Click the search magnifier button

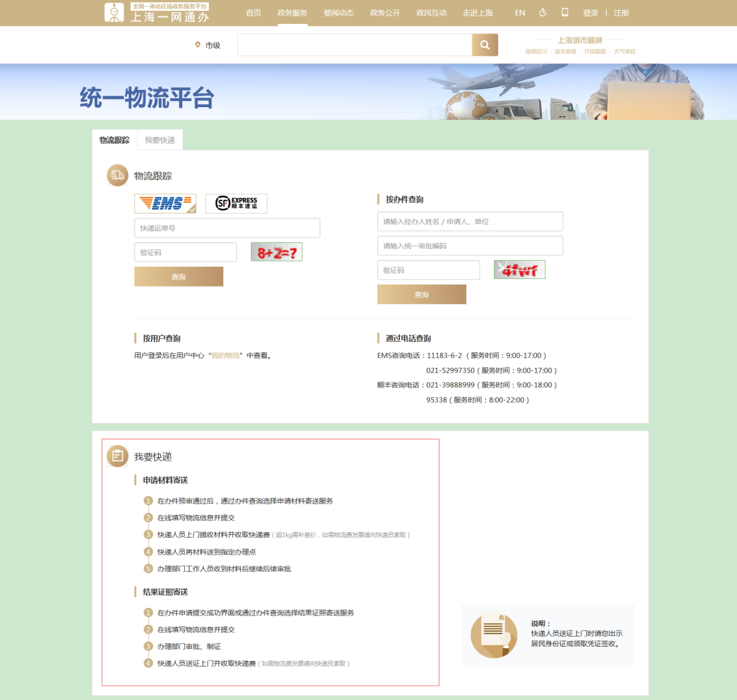(x=485, y=45)
